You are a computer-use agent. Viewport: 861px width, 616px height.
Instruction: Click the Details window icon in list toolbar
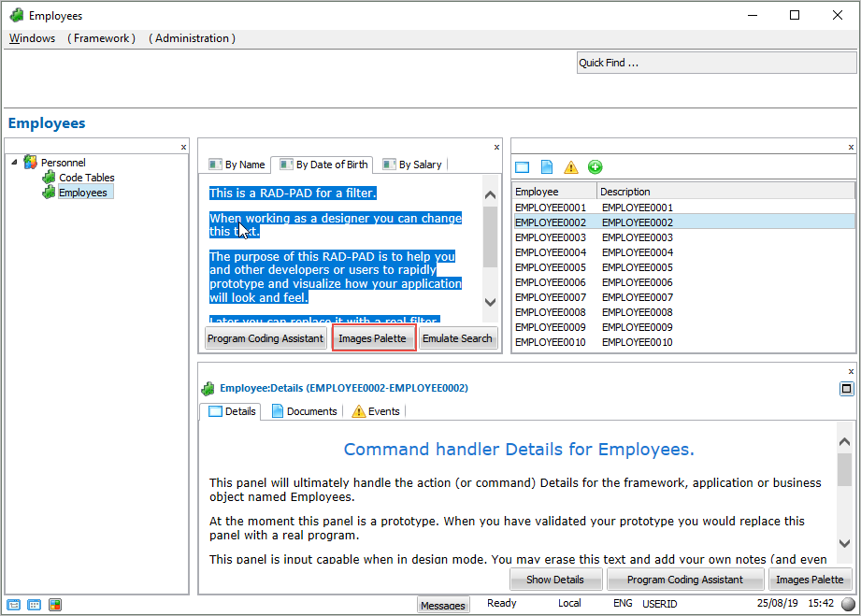[523, 167]
